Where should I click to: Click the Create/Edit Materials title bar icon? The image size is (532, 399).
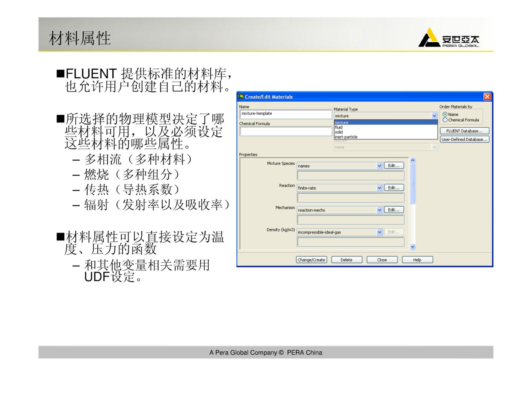[241, 96]
